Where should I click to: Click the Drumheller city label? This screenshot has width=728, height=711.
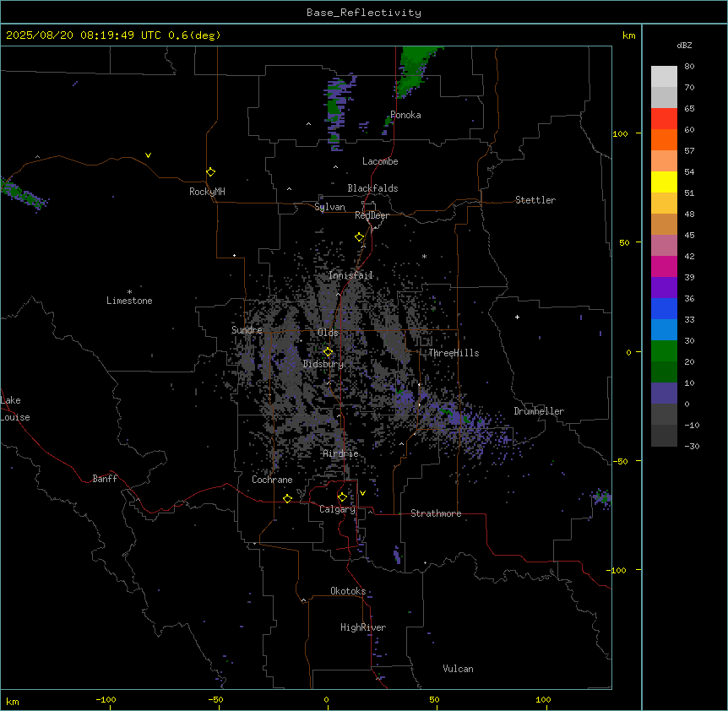tap(539, 411)
